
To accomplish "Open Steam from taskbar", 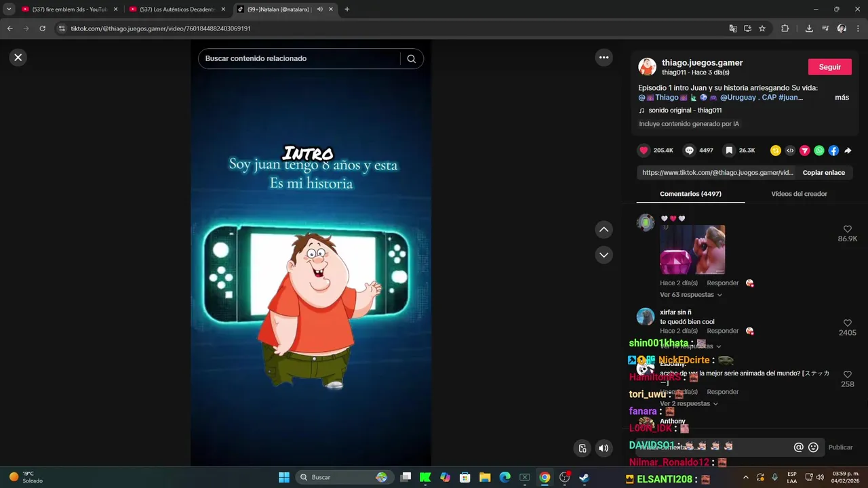I will pos(584,477).
